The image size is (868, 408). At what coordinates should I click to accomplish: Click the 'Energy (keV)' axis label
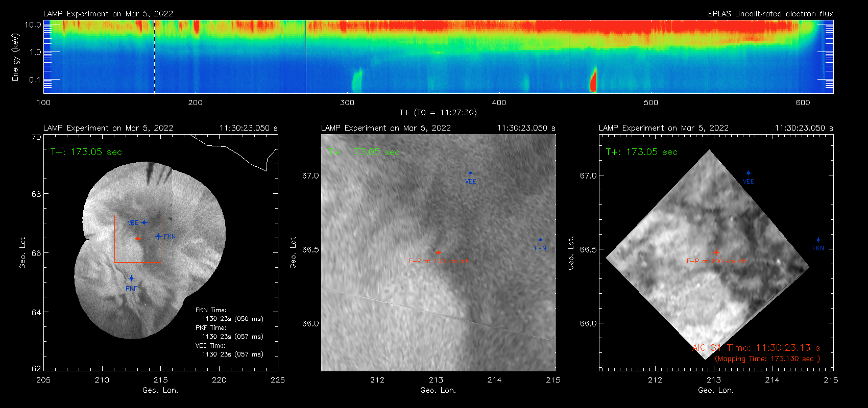16,57
